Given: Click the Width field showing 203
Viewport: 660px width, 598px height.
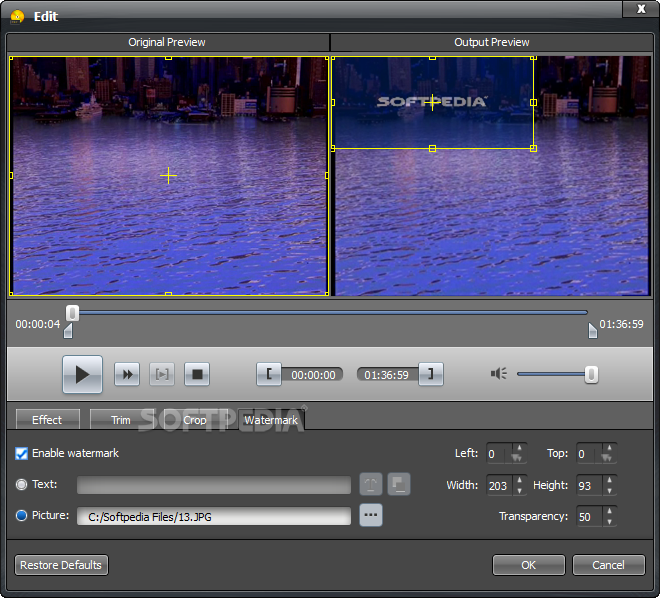Looking at the screenshot, I should tap(500, 486).
